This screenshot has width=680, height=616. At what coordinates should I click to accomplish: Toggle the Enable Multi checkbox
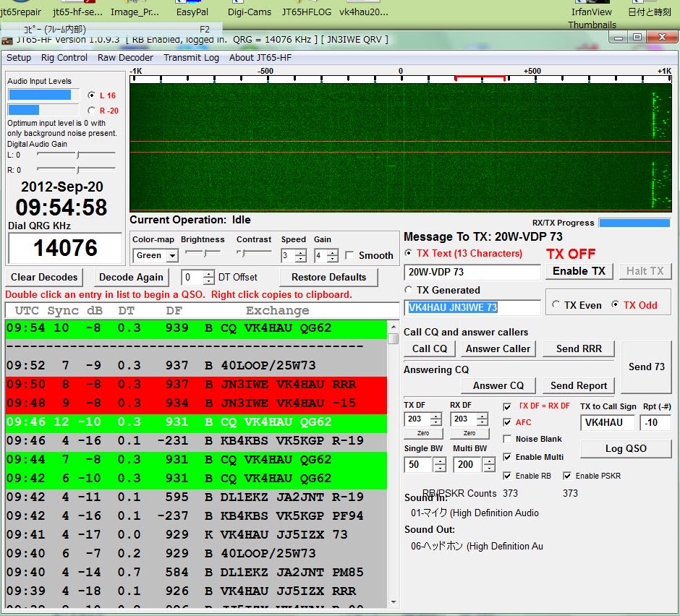coord(506,457)
